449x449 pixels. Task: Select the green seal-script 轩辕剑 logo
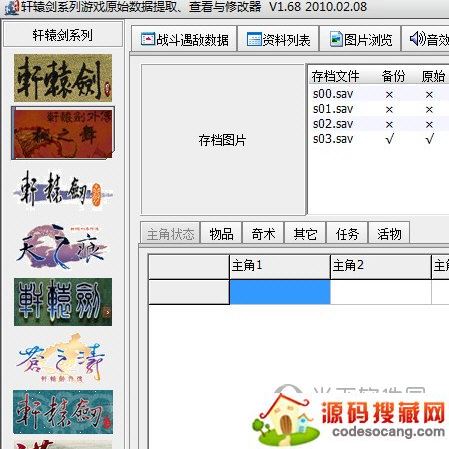point(63,302)
